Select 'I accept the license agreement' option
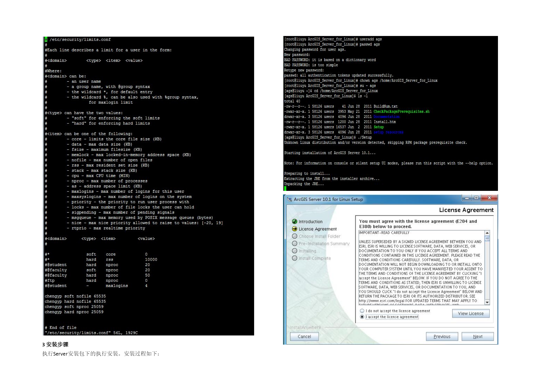Screen dimensions: 555x392 coord(362,317)
